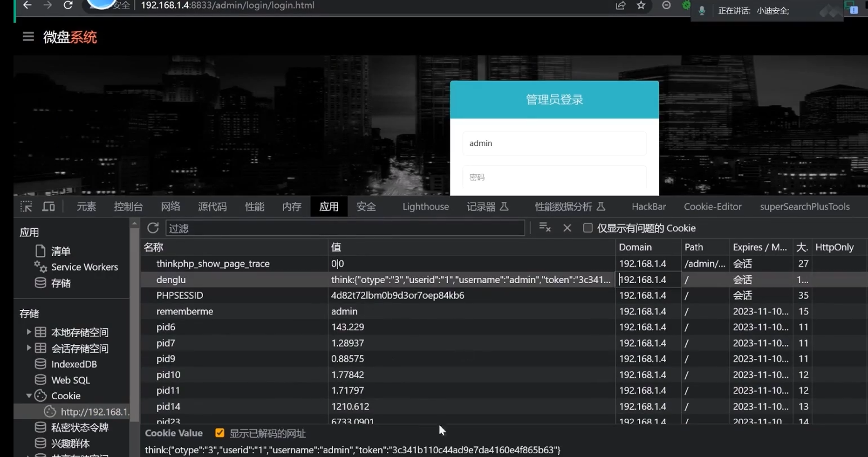Screen dimensions: 868x457
Task: Select the pid9 cookie row
Action: point(504,359)
